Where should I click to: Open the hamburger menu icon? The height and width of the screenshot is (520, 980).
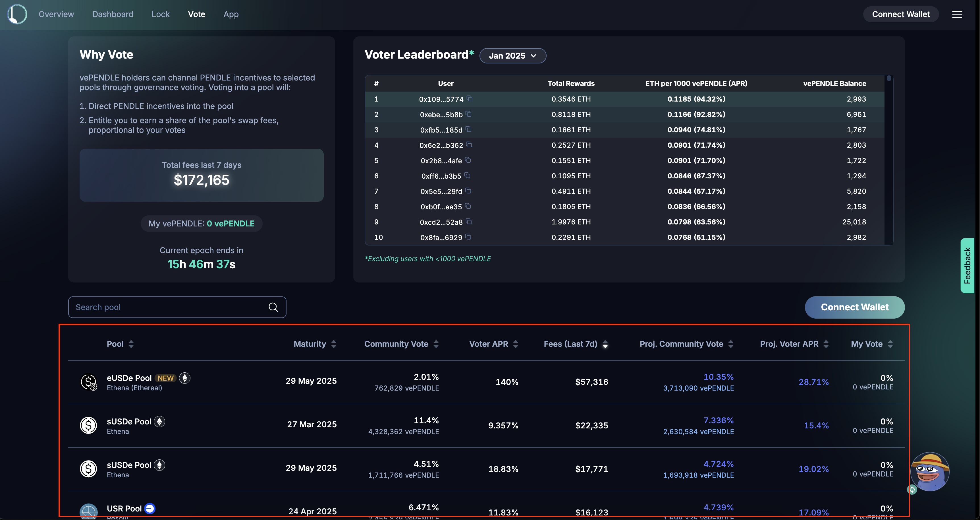point(957,14)
